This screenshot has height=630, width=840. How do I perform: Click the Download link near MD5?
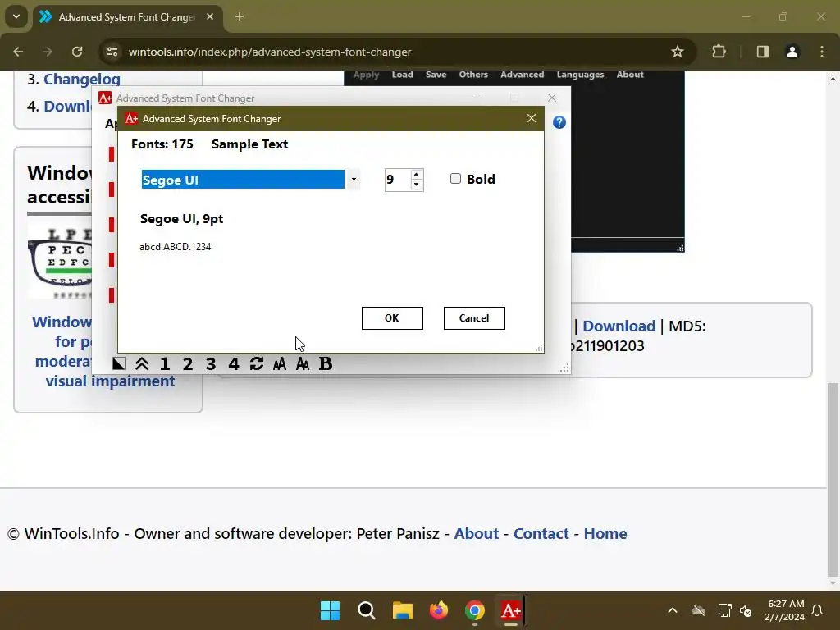coord(619,326)
